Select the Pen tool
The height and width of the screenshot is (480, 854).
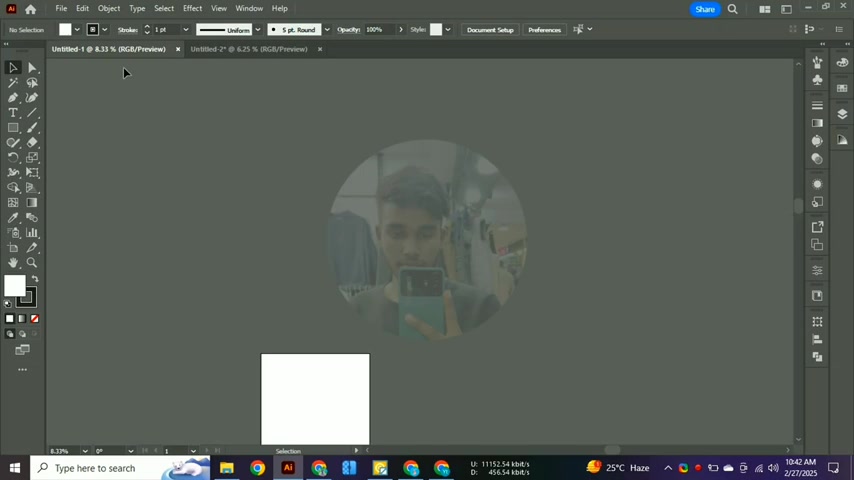coord(13,98)
